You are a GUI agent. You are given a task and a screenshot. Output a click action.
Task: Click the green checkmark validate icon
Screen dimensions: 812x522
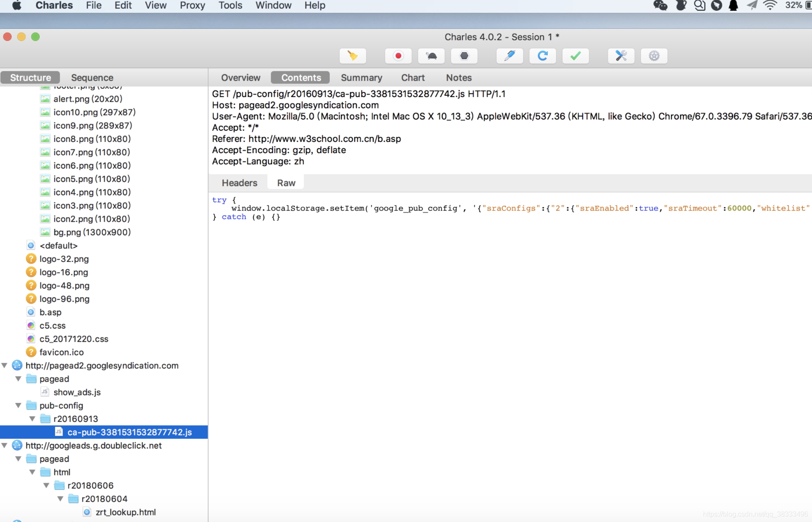click(575, 56)
